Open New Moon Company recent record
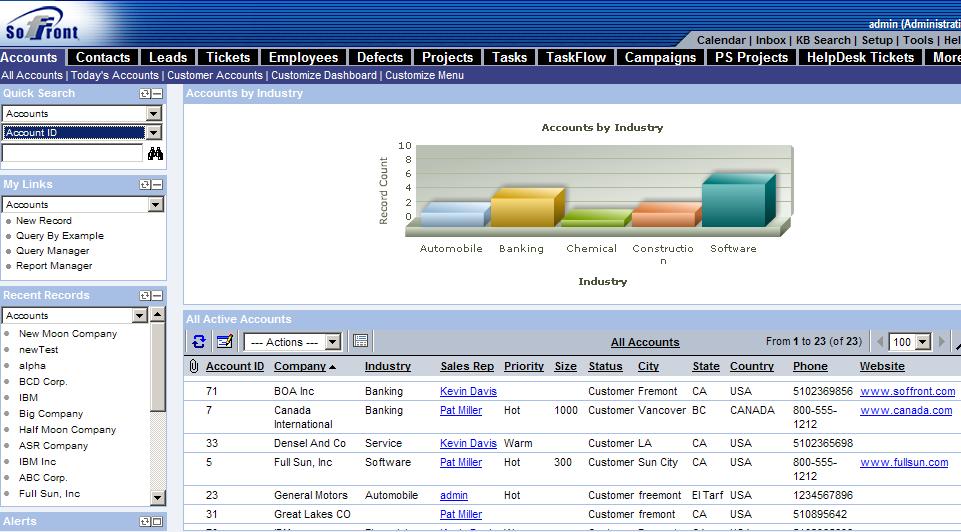Viewport: 961px width, 532px height. pyautogui.click(x=67, y=333)
